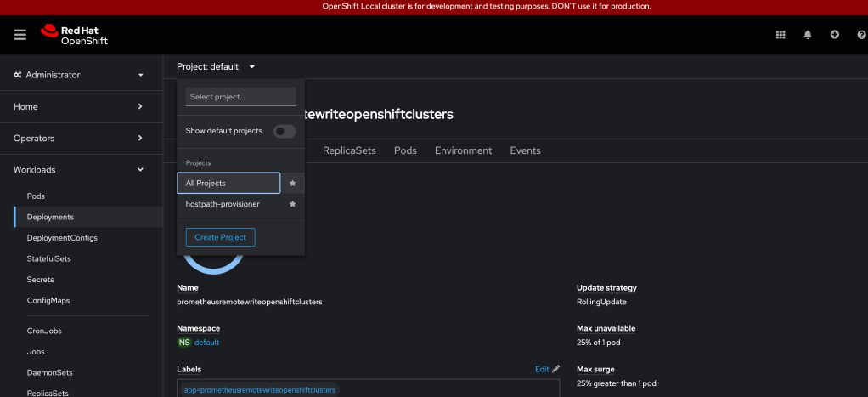Select All Projects in project list

pos(228,183)
